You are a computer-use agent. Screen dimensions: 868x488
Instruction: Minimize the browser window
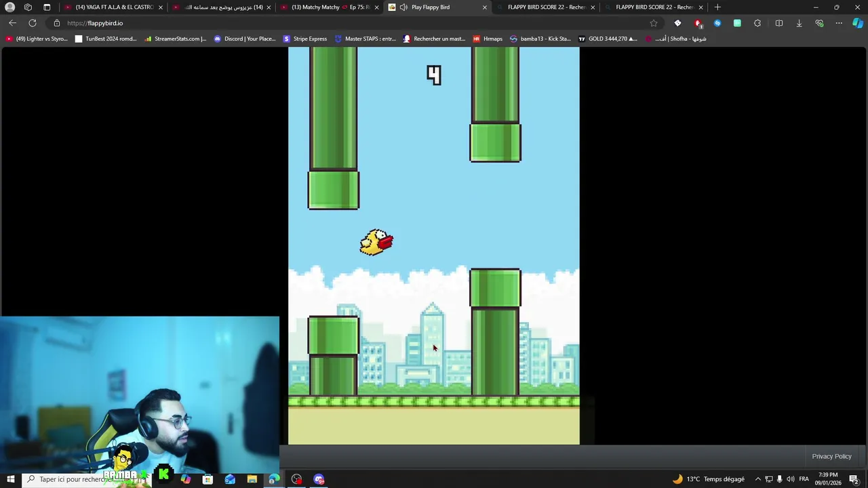816,7
